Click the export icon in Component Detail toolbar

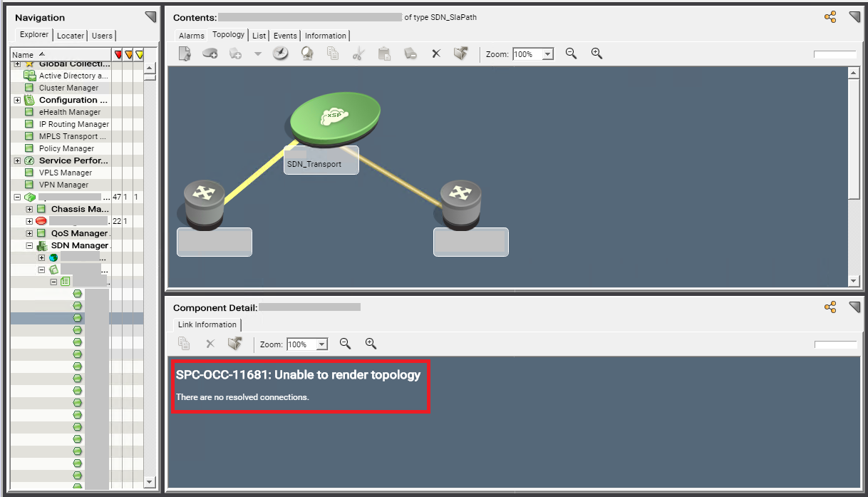click(235, 344)
